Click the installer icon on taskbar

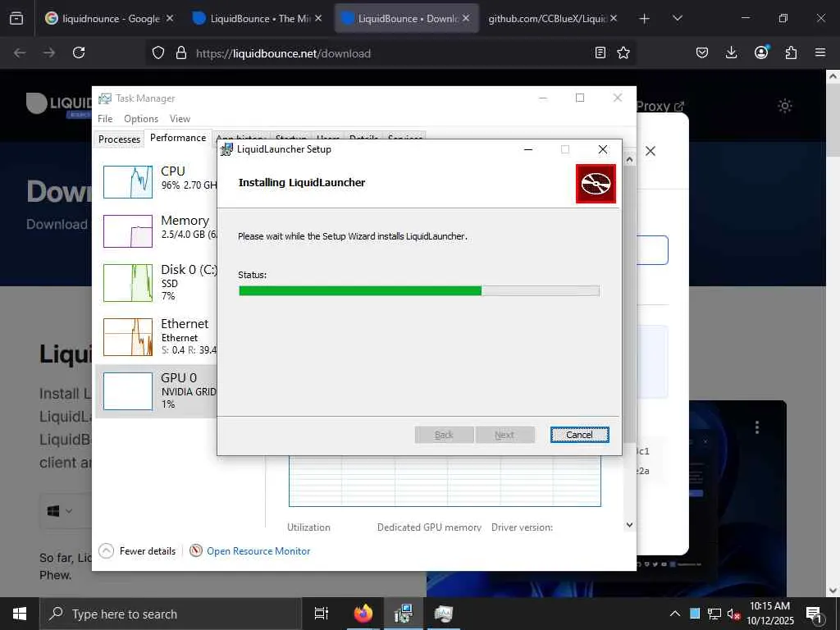pyautogui.click(x=403, y=614)
